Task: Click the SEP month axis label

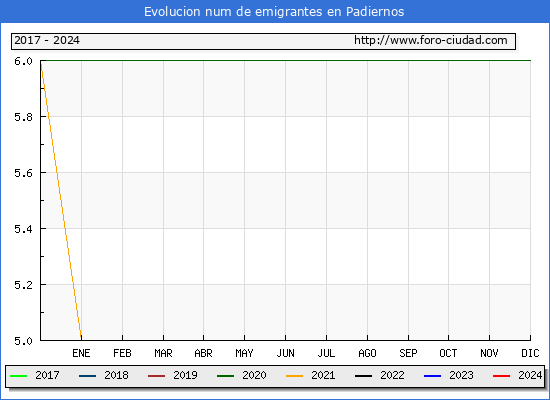Action: 408,353
